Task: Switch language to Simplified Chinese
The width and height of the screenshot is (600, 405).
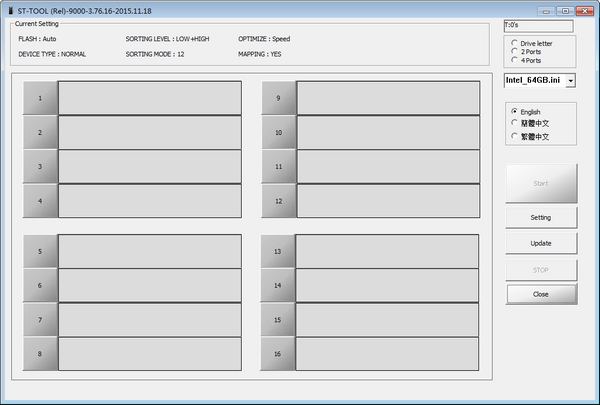Action: 515,123
